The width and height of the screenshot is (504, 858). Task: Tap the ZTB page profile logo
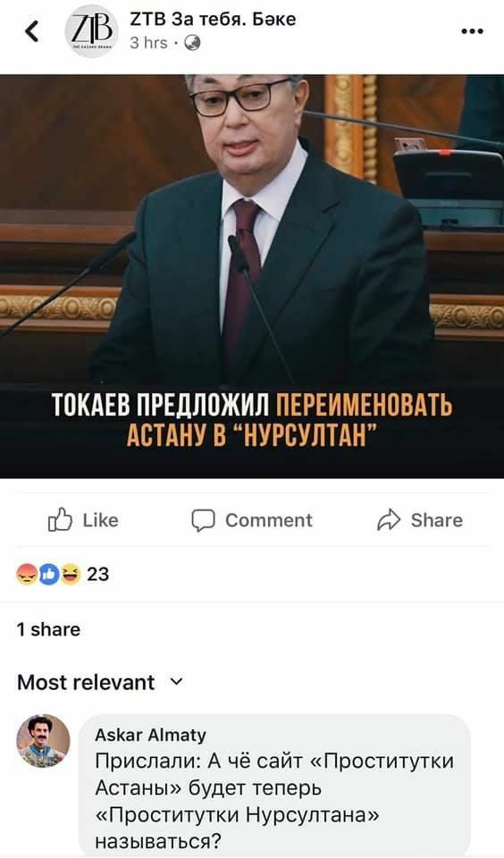click(x=91, y=31)
